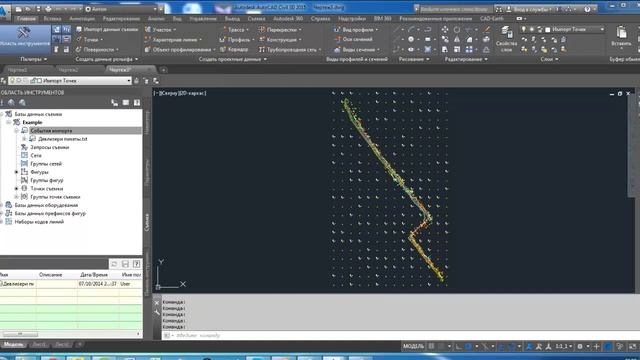Screen dimensions: 640x360
Task: Switch to the Чертеж1 drawing tab
Action: [17, 70]
